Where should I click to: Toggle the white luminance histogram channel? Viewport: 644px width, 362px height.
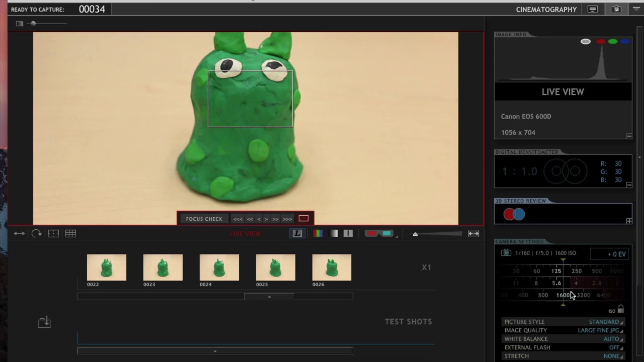586,41
